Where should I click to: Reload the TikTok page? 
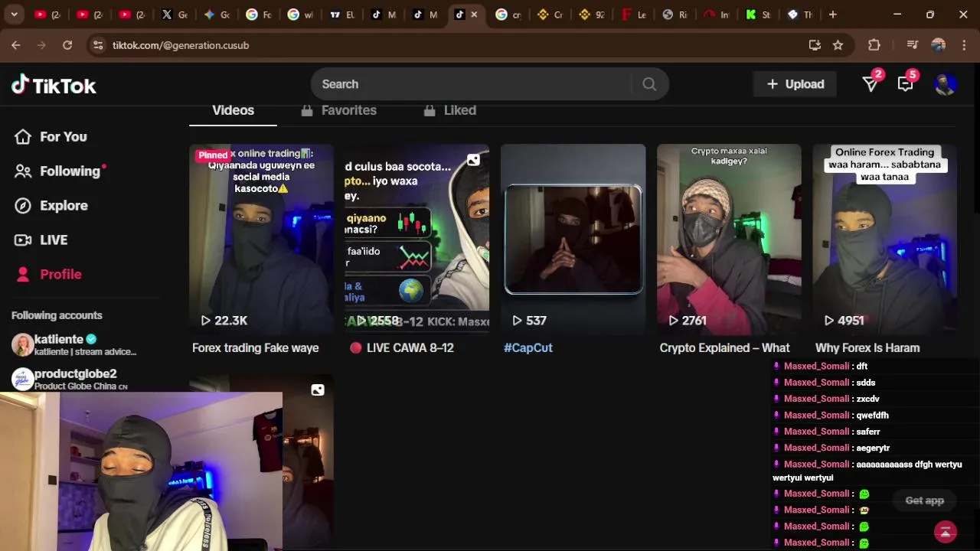click(67, 45)
